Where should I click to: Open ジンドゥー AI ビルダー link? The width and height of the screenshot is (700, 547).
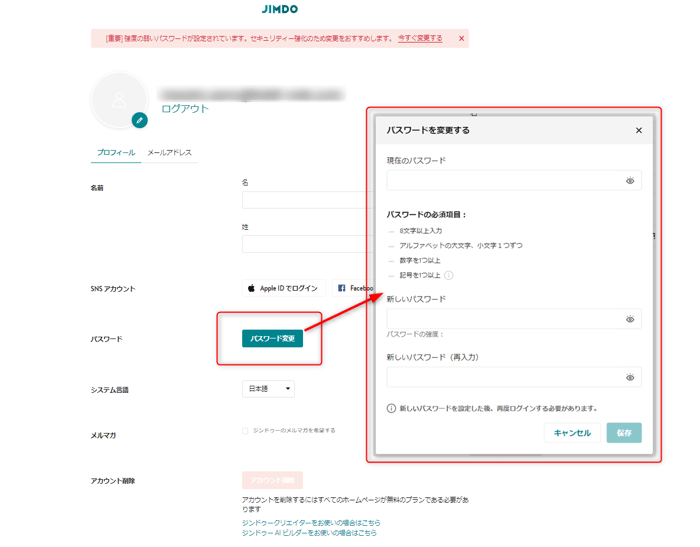[x=309, y=533]
